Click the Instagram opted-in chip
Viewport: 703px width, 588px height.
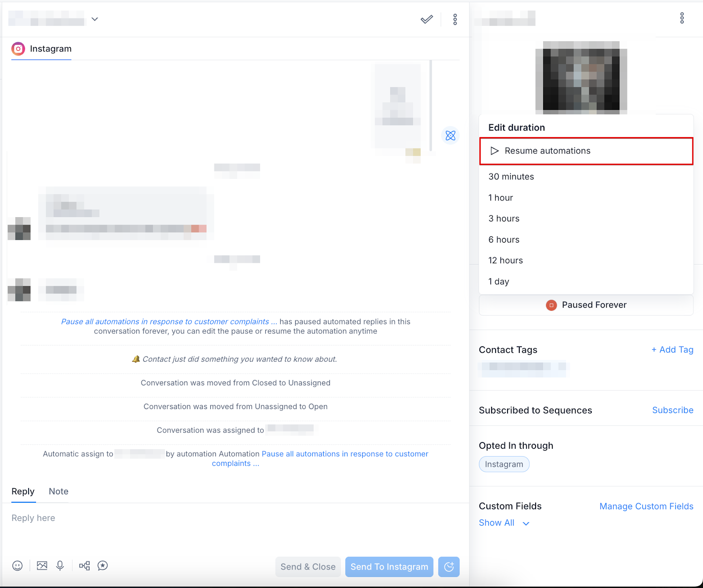coord(504,465)
